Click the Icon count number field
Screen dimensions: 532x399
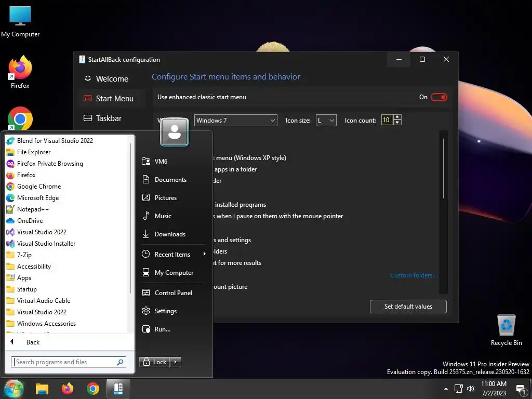387,120
